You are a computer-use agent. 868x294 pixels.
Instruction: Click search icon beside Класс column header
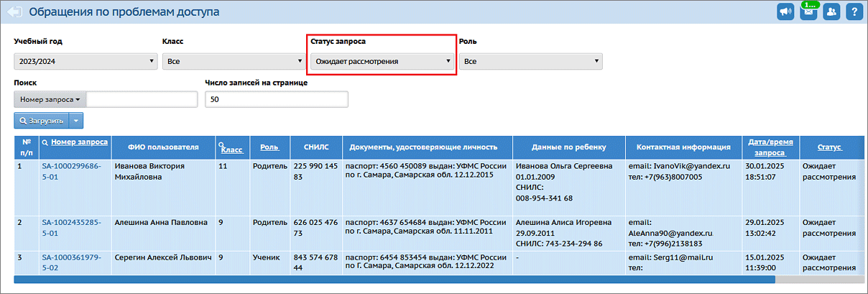[x=221, y=145]
